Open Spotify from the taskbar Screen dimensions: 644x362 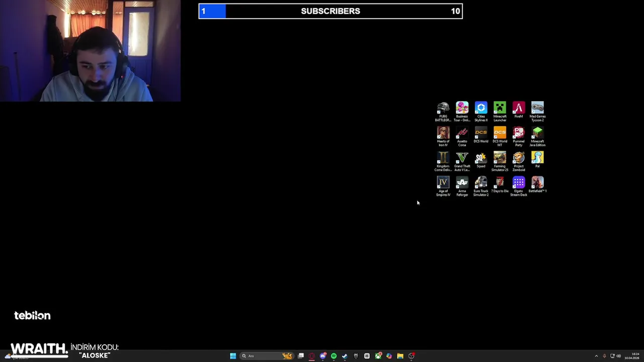(334, 356)
